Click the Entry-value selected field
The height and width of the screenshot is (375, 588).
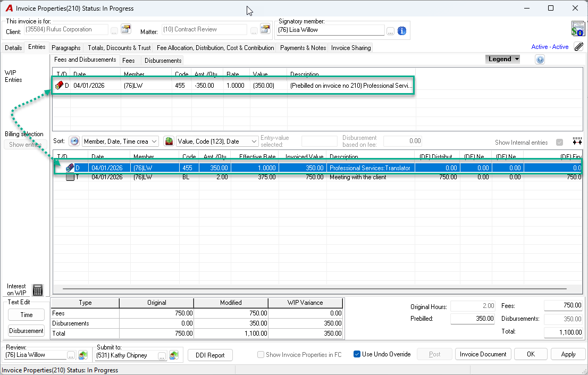(320, 141)
